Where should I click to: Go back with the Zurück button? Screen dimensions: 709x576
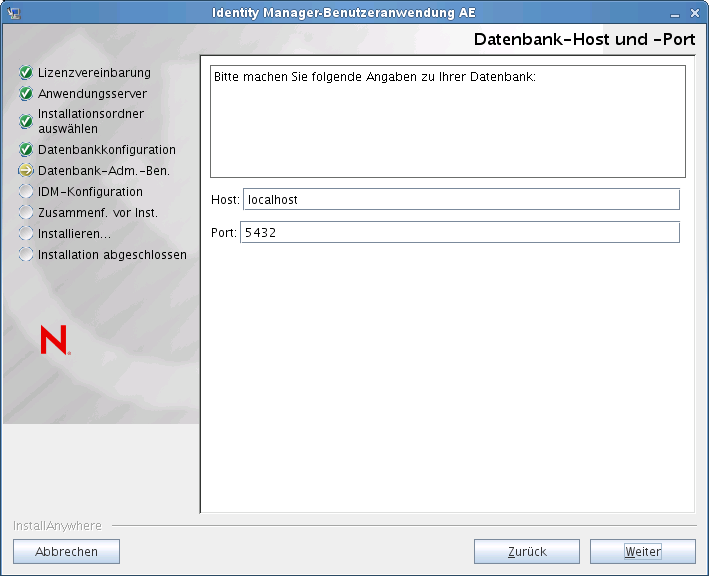(x=527, y=551)
